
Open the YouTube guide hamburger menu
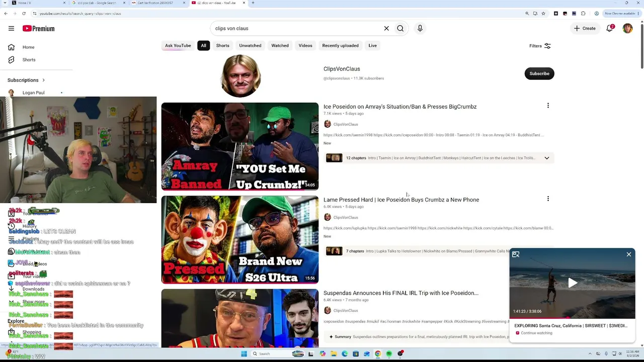[11, 29]
